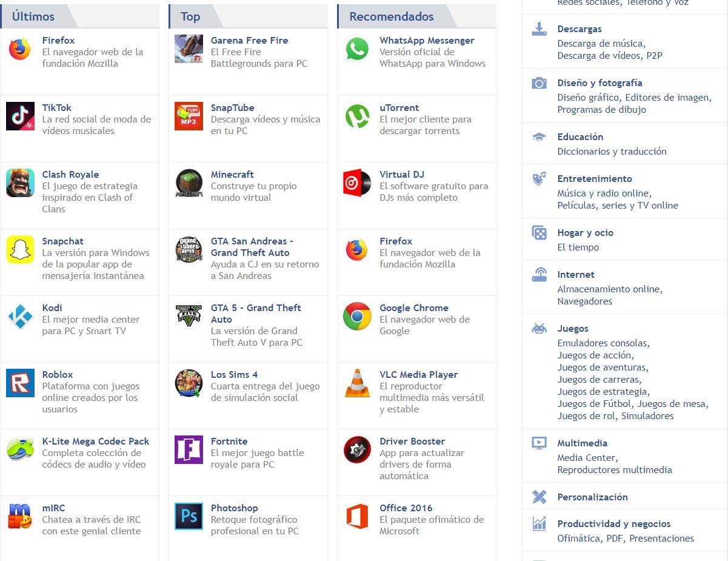Open the mIRC icon
This screenshot has width=728, height=561.
20,517
